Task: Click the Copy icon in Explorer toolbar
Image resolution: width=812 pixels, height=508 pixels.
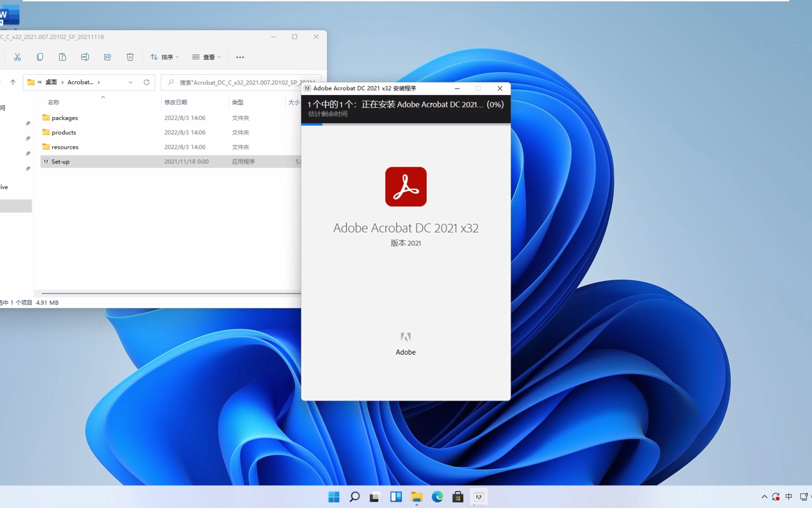Action: pos(40,57)
